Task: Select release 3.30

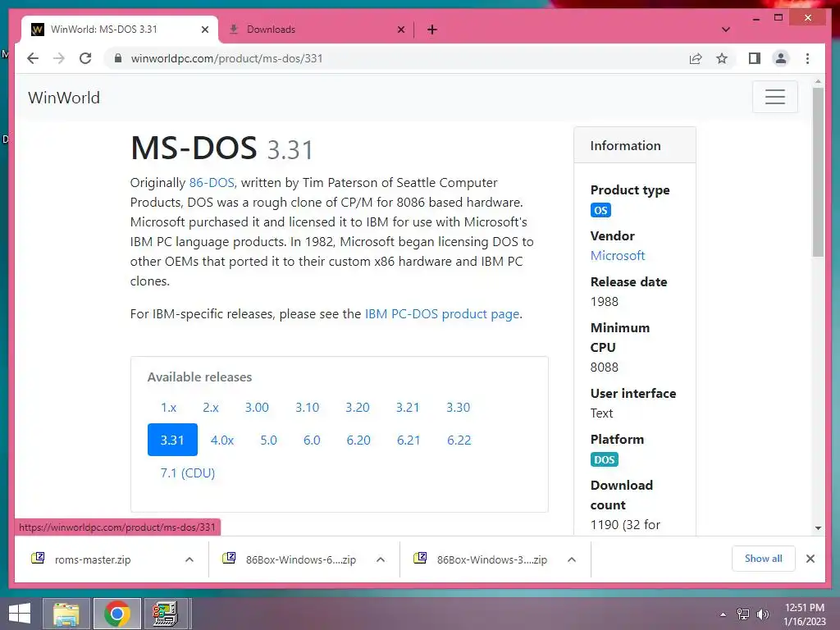Action: (458, 407)
